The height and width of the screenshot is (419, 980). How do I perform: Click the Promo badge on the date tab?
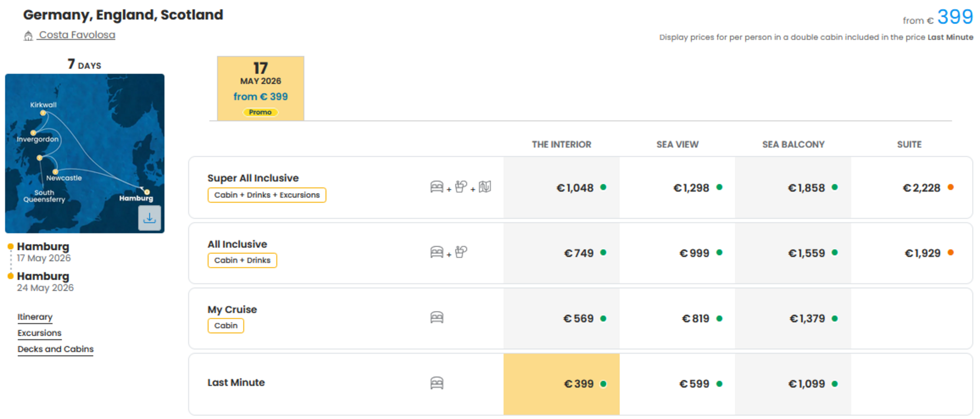coord(260,112)
